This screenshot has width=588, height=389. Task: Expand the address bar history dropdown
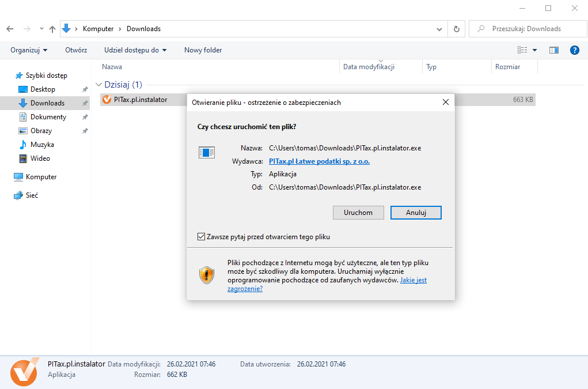tap(439, 29)
